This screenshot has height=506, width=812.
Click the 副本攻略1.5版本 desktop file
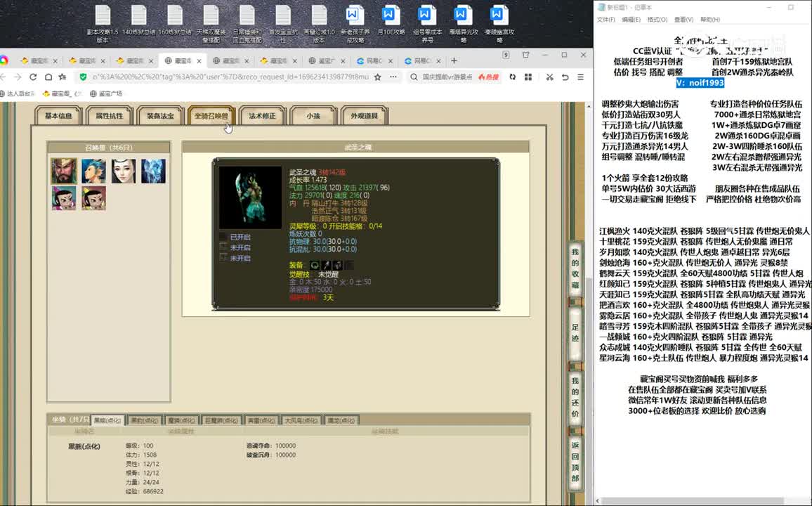(x=103, y=25)
